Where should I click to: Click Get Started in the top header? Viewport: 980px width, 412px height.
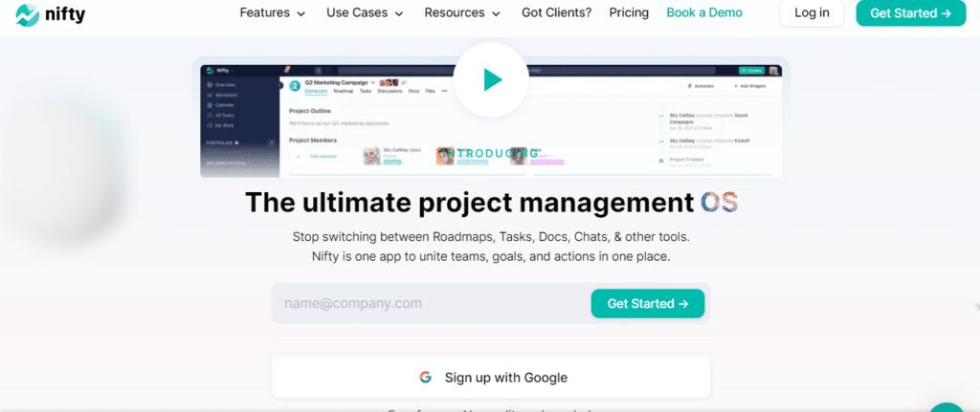(911, 13)
